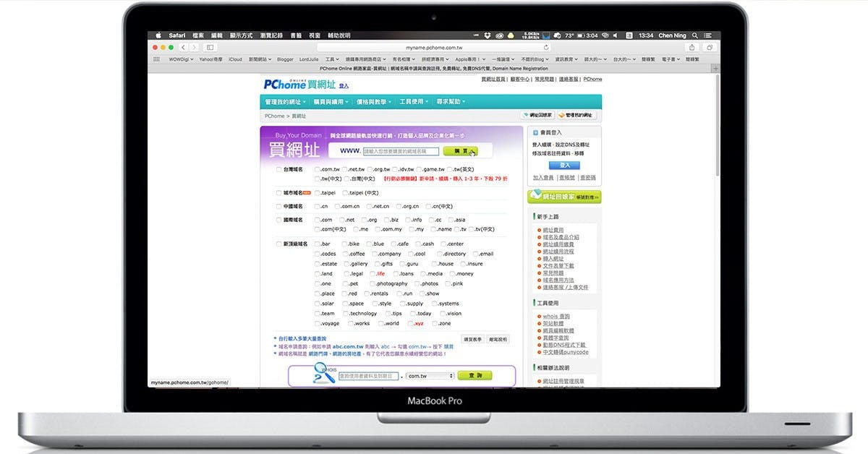Click the domain name search input field
The width and height of the screenshot is (868, 454).
coord(401,150)
